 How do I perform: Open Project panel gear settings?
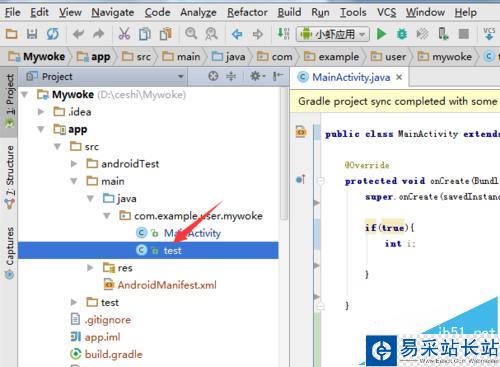[257, 77]
